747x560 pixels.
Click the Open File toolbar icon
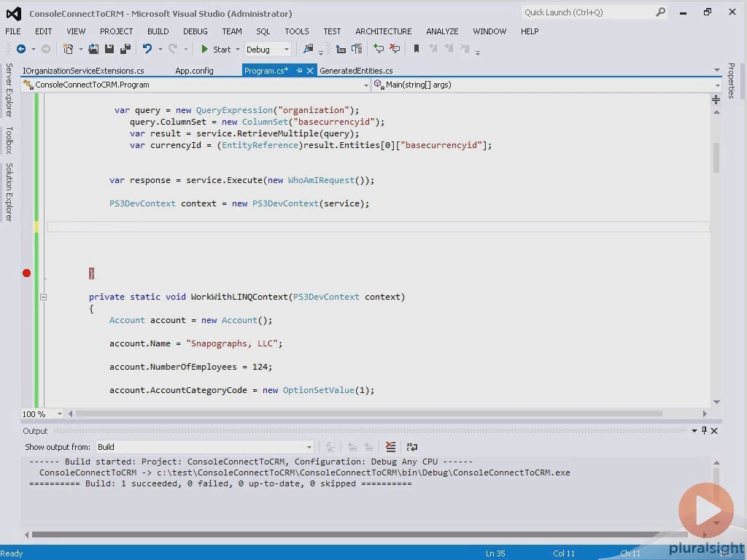coord(93,49)
